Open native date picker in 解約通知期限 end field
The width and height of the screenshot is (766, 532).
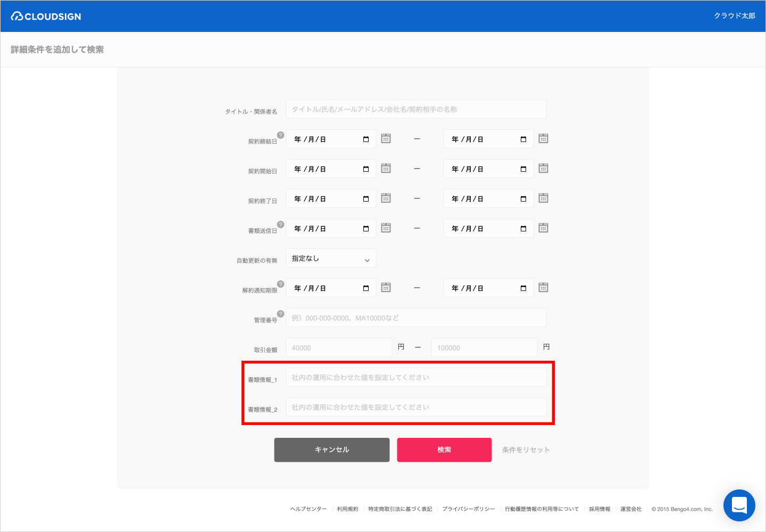coord(523,288)
